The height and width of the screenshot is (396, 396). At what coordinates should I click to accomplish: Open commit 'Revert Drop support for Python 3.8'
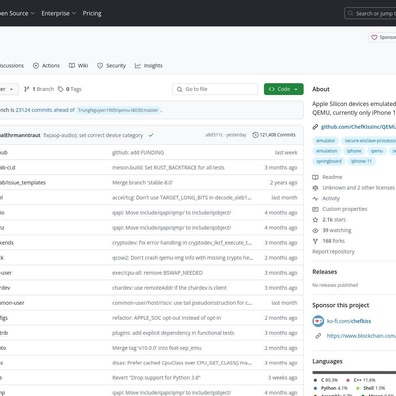pyautogui.click(x=156, y=378)
